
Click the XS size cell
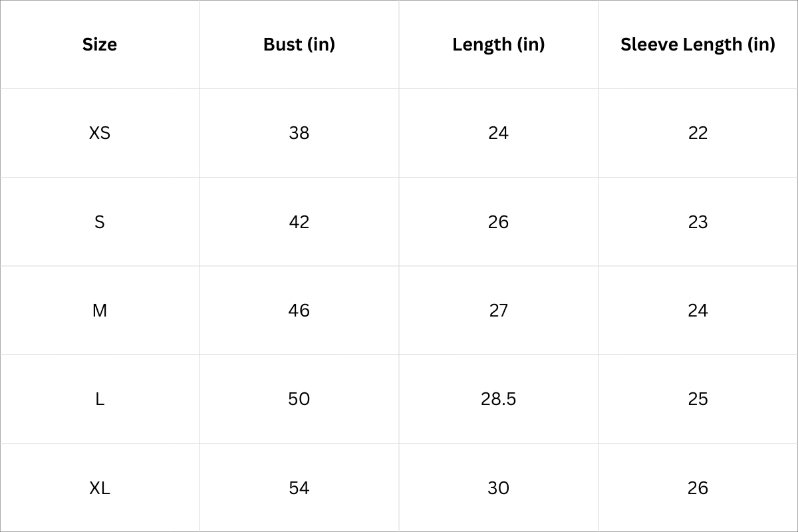(100, 133)
